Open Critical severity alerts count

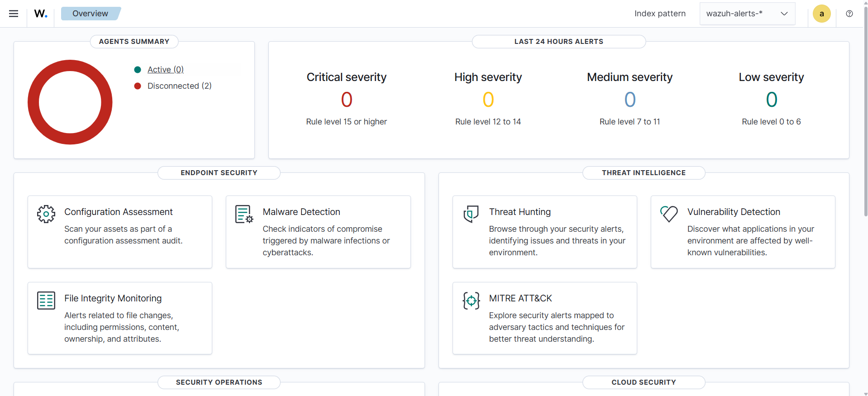346,100
